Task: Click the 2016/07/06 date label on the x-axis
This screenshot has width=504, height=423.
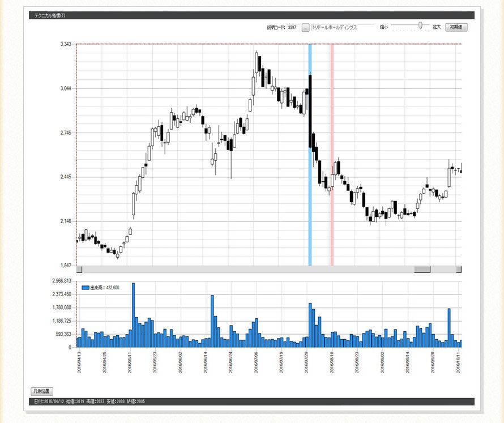Action: click(x=256, y=359)
